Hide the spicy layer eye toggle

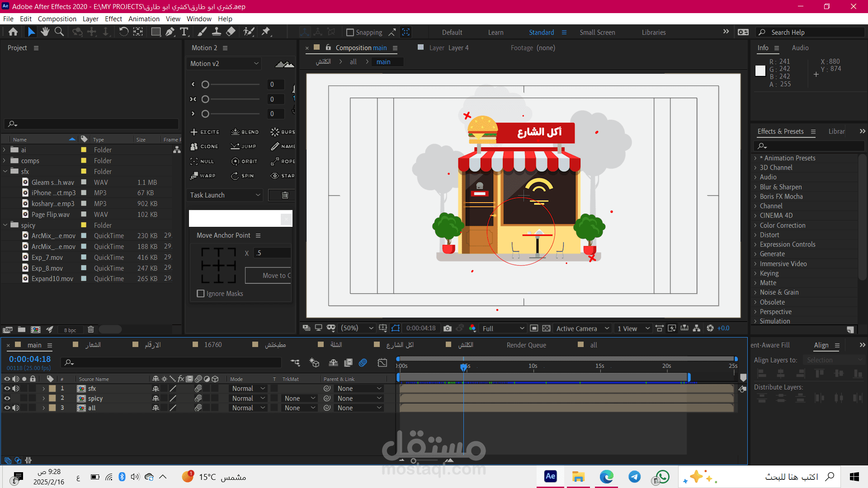(x=7, y=398)
